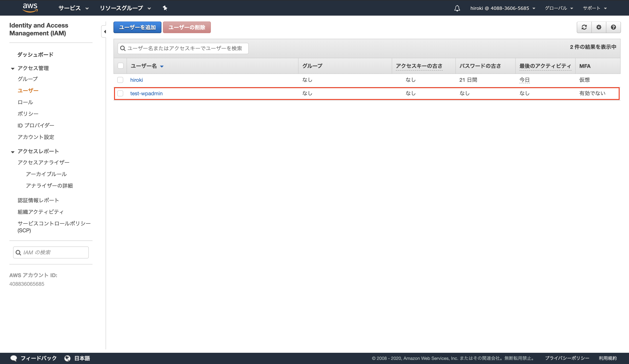
Task: Collapse the アクセス管理 section
Action: [13, 68]
